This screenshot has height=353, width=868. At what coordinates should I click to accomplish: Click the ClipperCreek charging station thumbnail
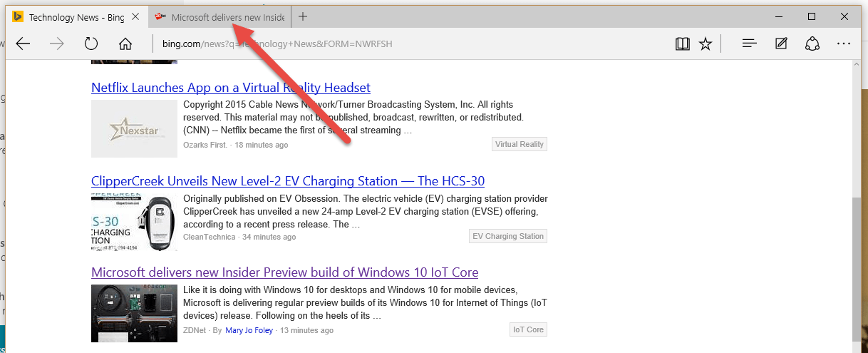(x=134, y=221)
